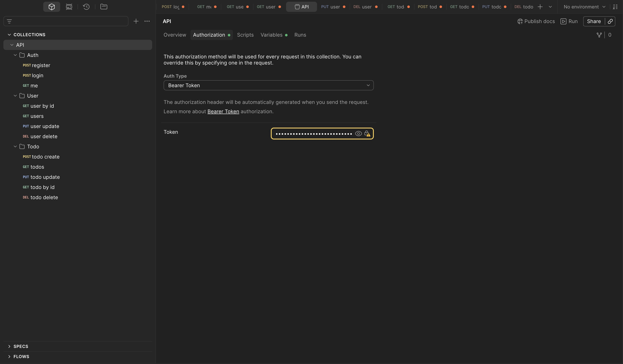Switch to the Overview tab
The image size is (623, 364).
click(175, 35)
